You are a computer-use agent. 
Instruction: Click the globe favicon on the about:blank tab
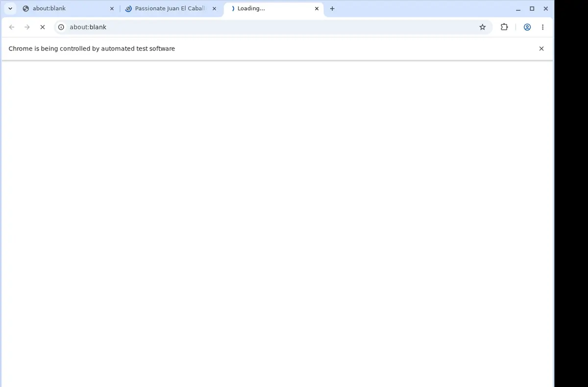pos(26,8)
